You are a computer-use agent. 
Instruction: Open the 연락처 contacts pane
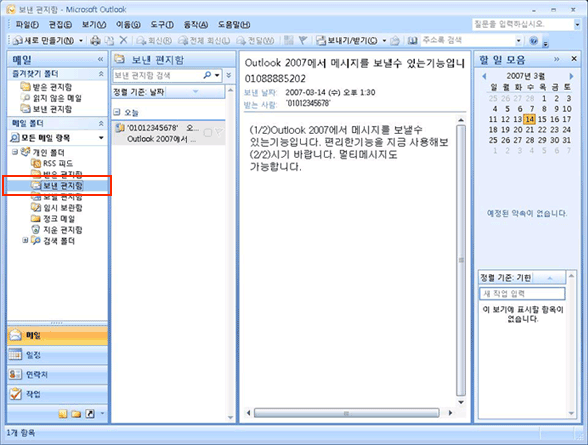[57, 374]
